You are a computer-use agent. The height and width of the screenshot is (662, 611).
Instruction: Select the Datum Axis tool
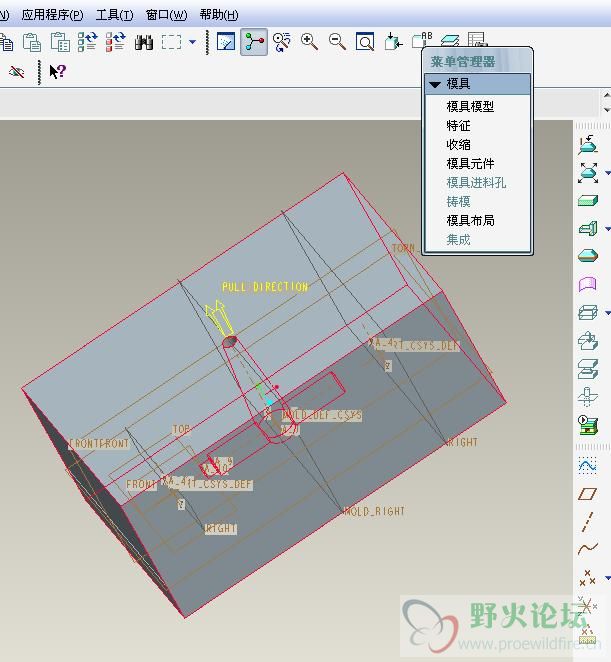[588, 521]
